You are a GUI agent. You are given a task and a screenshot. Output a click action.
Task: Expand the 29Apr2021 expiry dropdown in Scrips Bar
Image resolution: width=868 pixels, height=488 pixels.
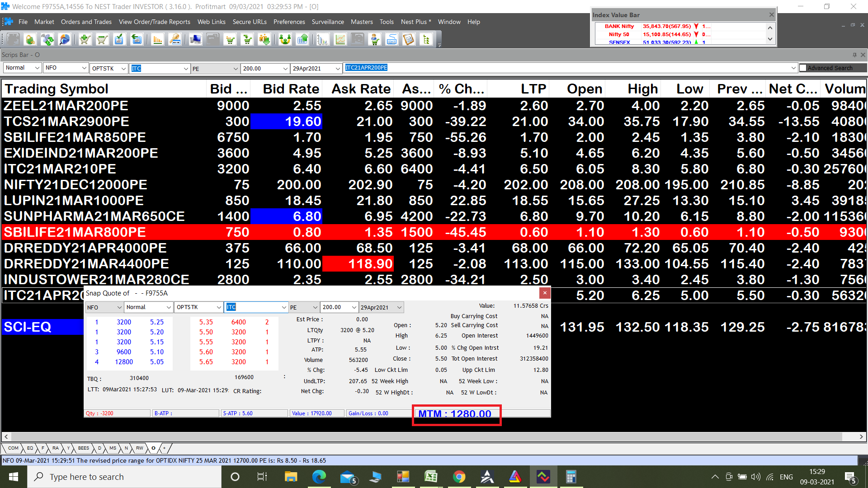tap(338, 69)
